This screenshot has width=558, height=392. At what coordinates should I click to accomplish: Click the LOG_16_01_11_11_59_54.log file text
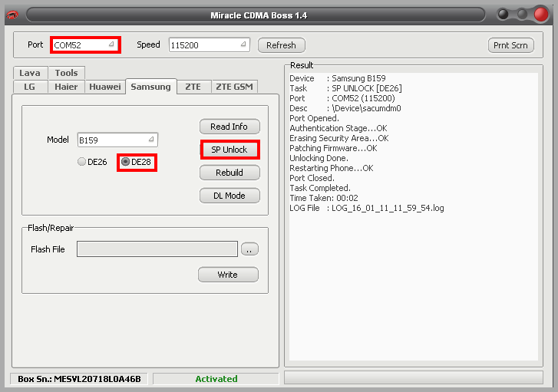click(388, 208)
